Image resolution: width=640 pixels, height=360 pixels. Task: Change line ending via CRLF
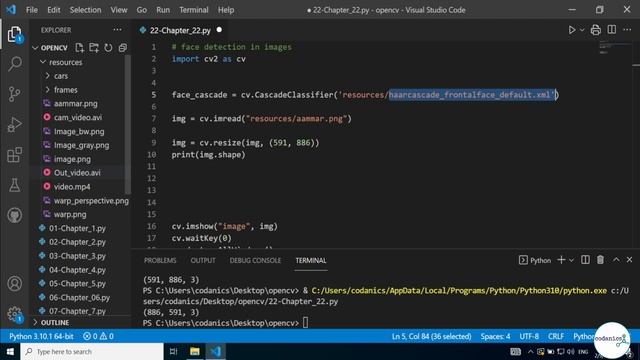click(556, 336)
